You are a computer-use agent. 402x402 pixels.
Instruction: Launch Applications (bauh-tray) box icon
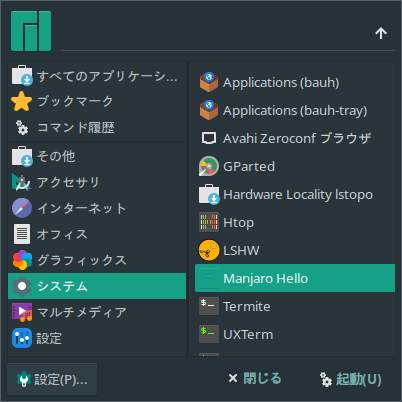[209, 110]
